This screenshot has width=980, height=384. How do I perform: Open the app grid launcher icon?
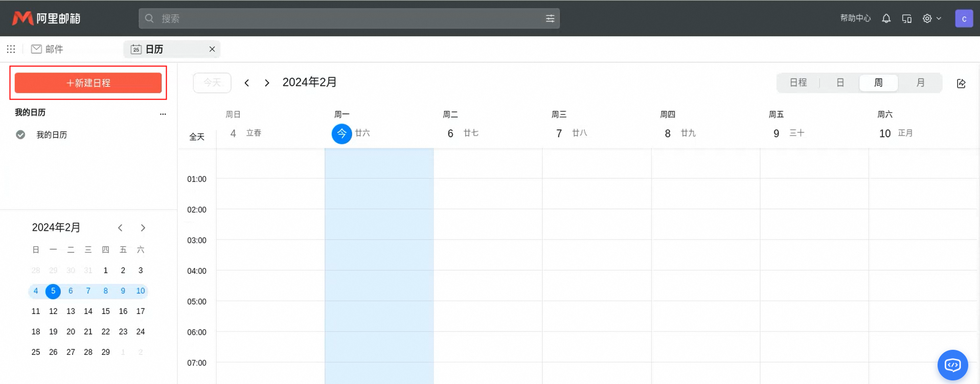(11, 49)
